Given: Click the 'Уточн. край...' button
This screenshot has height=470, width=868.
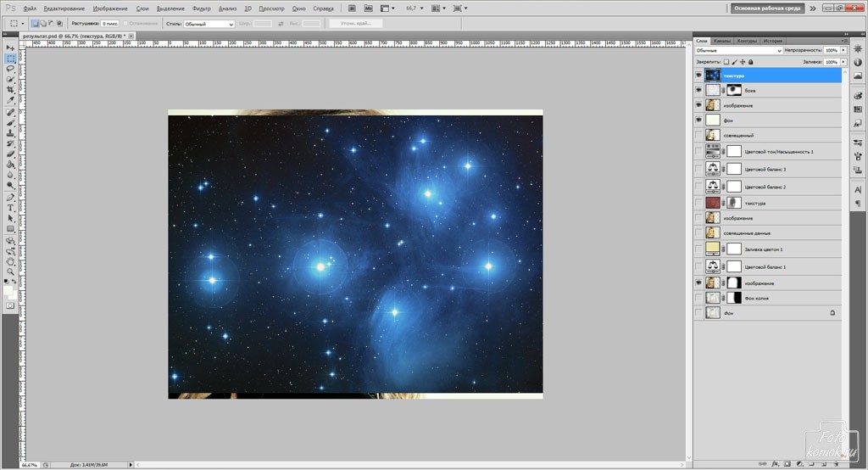Looking at the screenshot, I should point(355,24).
